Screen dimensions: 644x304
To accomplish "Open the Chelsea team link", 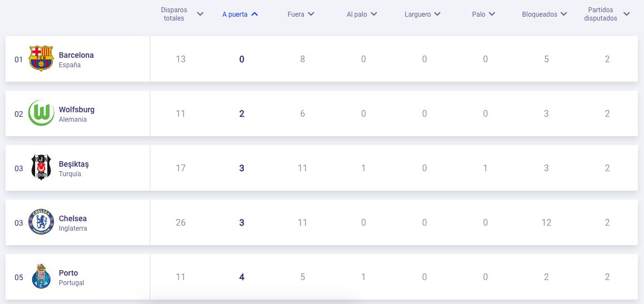I will [73, 218].
